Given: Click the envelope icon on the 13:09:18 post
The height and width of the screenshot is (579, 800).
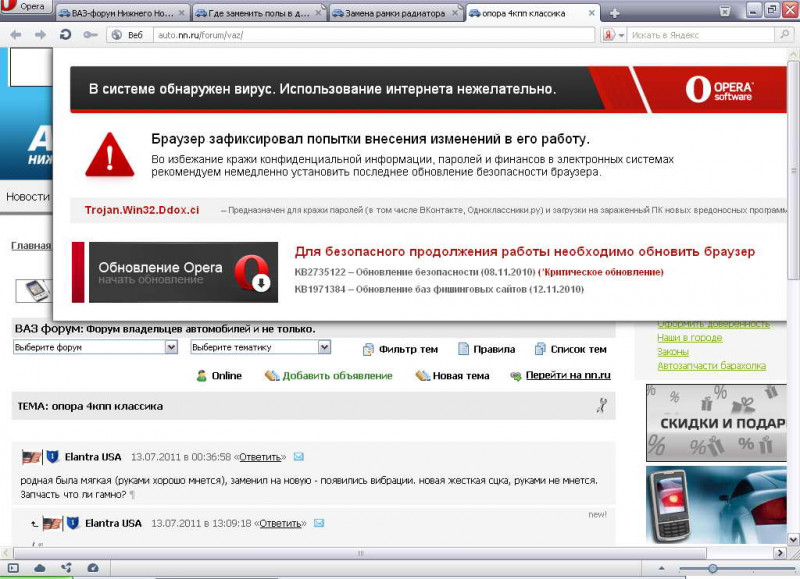Looking at the screenshot, I should (x=319, y=523).
